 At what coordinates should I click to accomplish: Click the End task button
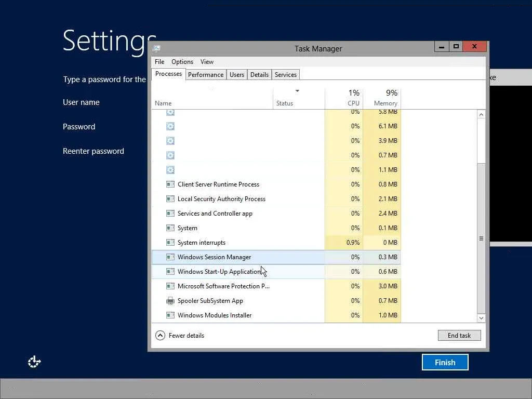click(x=459, y=335)
